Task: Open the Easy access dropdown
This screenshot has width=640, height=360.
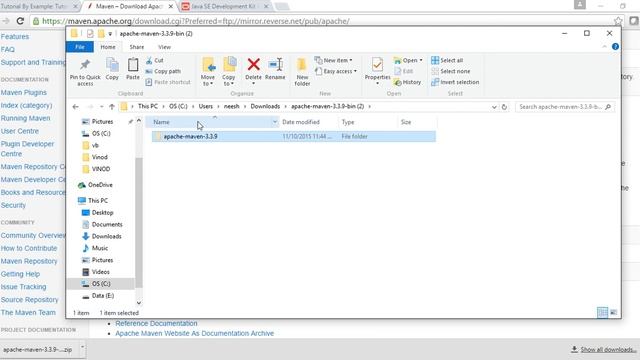Action: pos(336,71)
